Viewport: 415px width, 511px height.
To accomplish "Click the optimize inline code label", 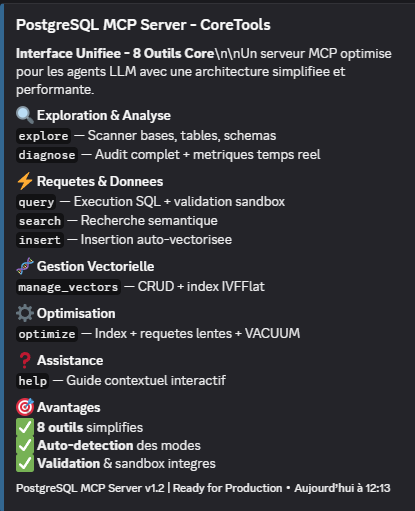I will pos(47,334).
